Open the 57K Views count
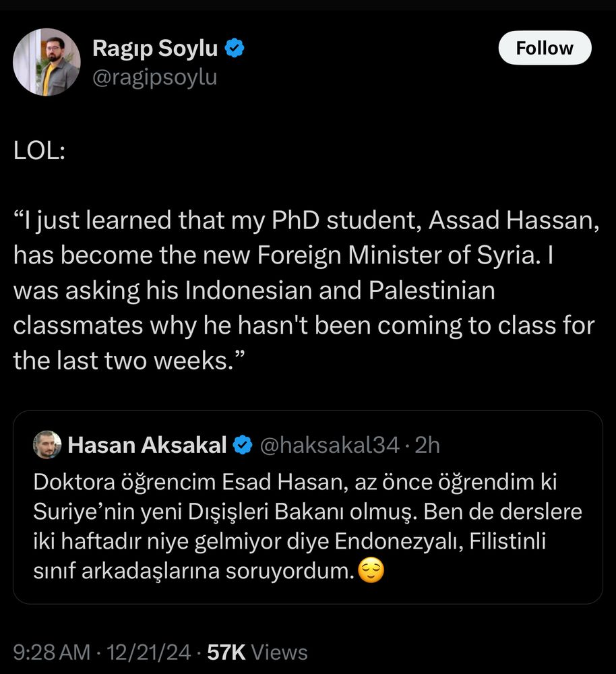Viewport: 616px width, 674px height. coord(257,652)
